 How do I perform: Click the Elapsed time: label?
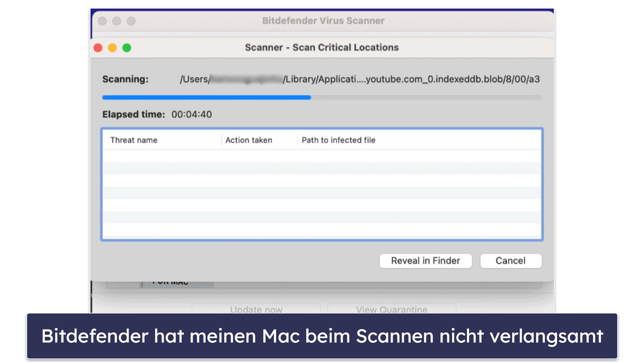[x=134, y=114]
